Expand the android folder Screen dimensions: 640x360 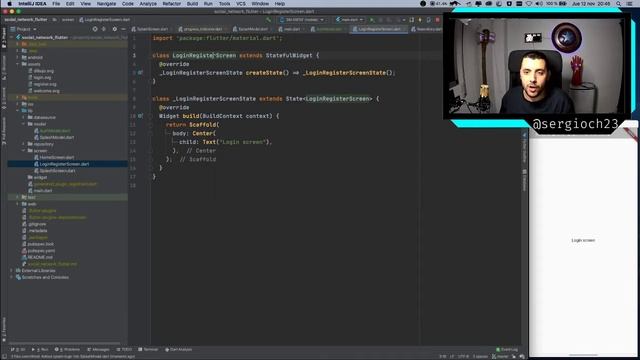[18, 57]
